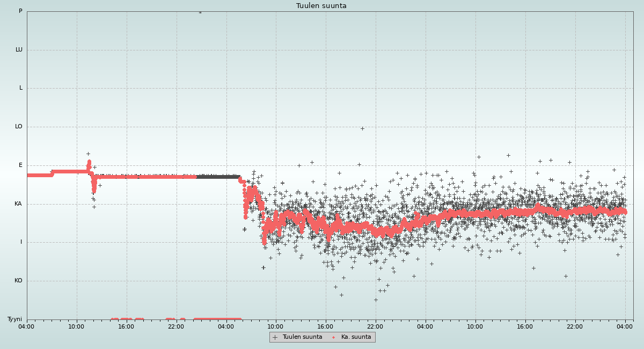
Task: Click the 'P' label on the y-axis
Action: coord(20,11)
